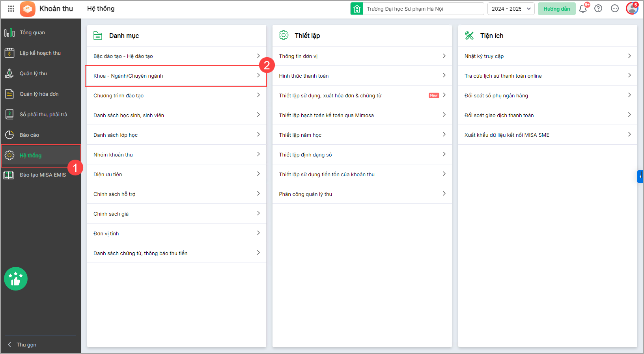644x354 pixels.
Task: Open the 2024 - 2025 school year dropdown
Action: pos(511,9)
